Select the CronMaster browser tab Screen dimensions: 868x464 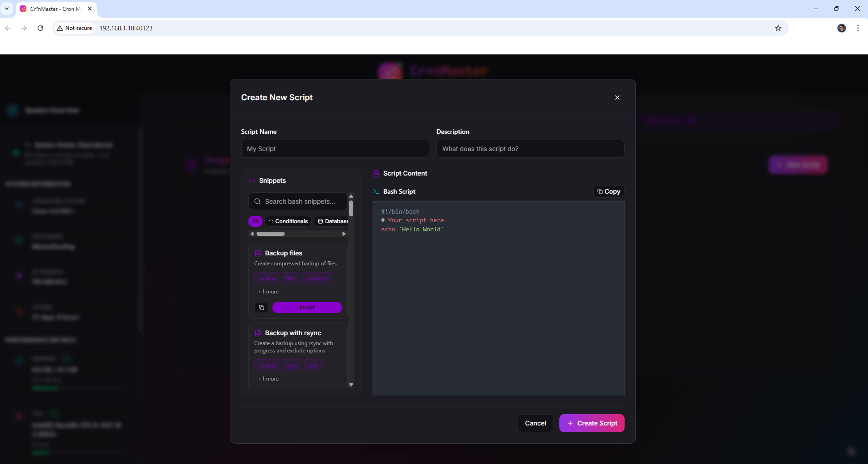click(56, 9)
